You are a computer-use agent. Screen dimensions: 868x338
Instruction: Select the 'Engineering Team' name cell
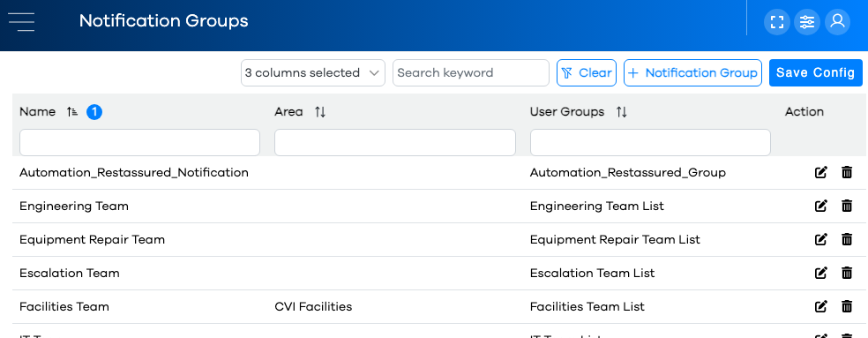click(73, 207)
